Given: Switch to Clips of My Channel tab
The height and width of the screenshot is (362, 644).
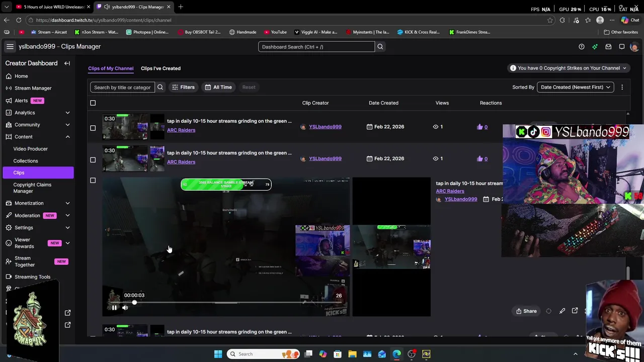Looking at the screenshot, I should (x=111, y=68).
